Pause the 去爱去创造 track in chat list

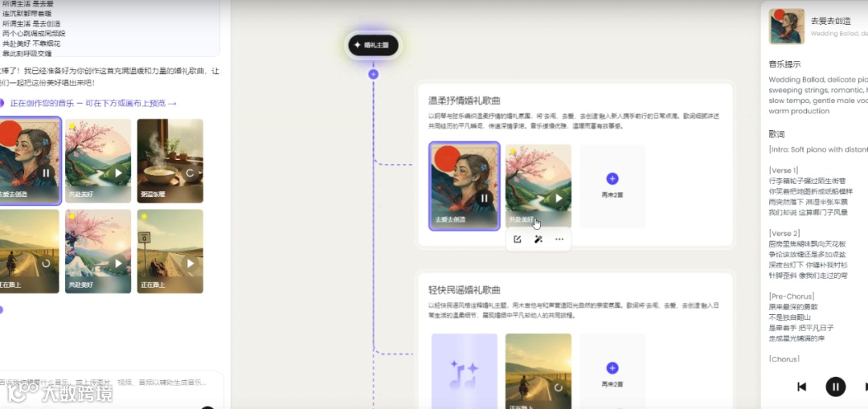[x=46, y=174]
